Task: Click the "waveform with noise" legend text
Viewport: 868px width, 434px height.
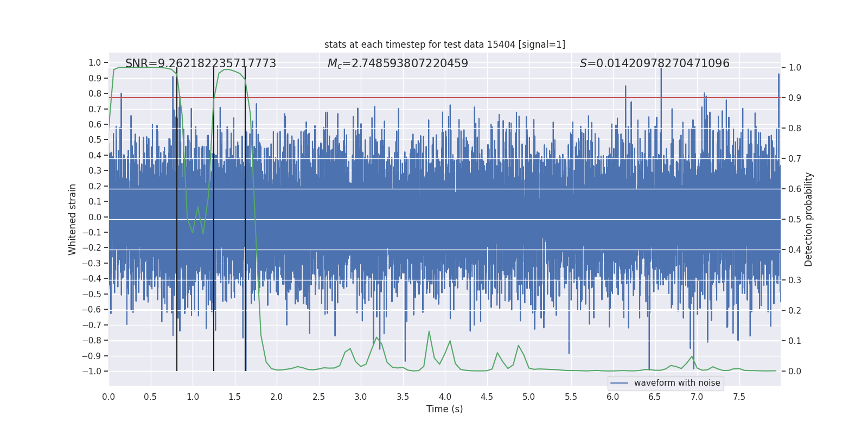Action: (x=677, y=383)
